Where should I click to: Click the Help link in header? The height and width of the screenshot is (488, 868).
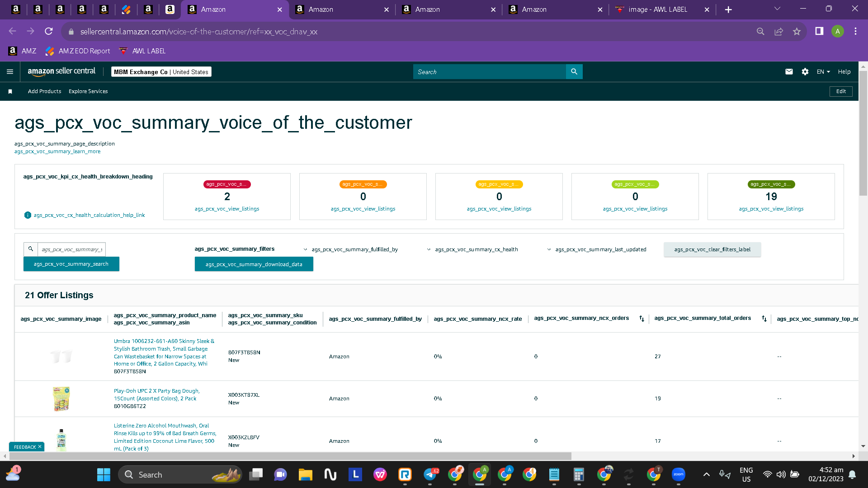(x=844, y=71)
